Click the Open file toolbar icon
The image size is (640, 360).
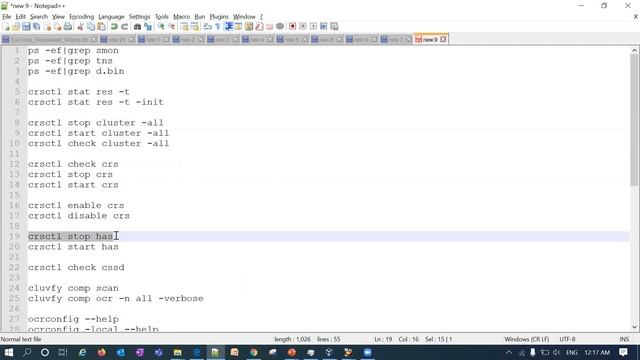16,27
